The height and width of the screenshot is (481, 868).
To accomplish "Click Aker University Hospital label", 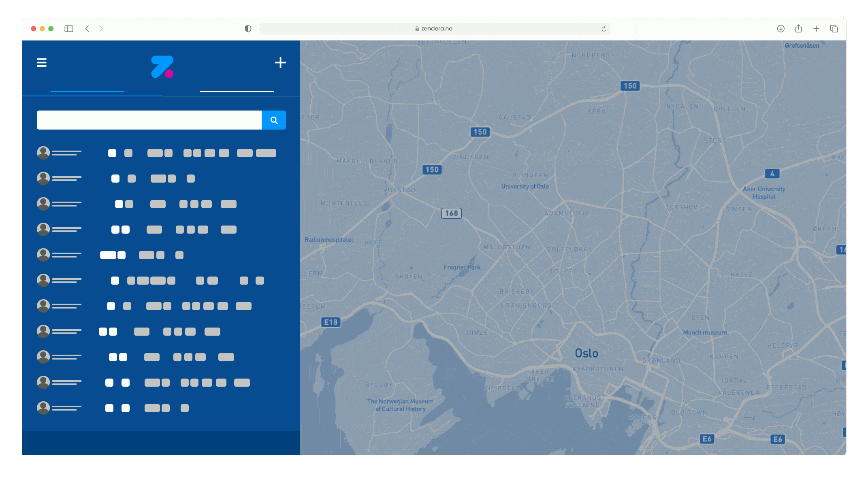I will pyautogui.click(x=764, y=193).
